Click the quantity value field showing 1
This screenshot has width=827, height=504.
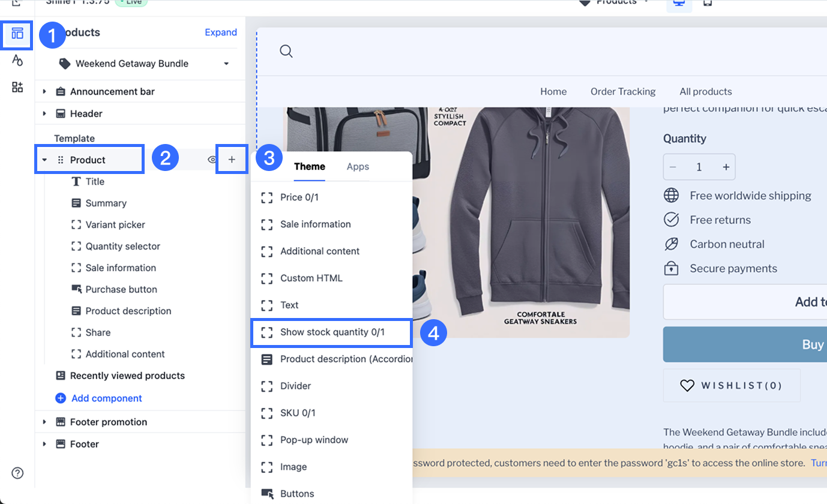click(699, 167)
